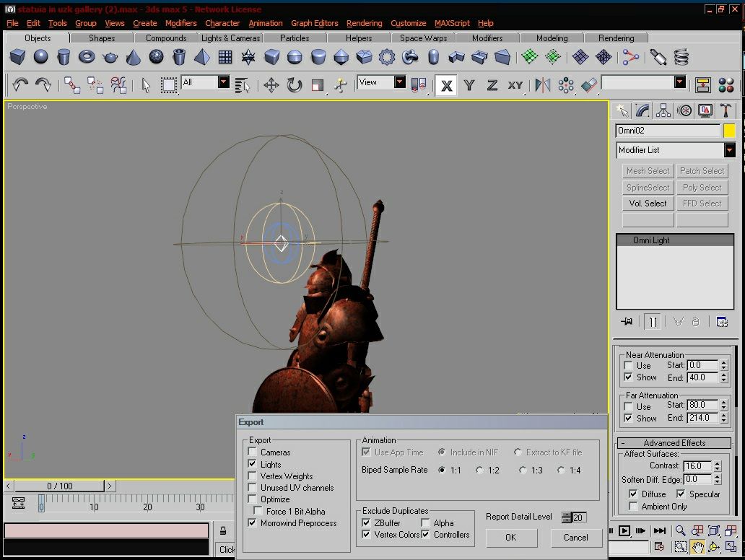Restrict transform to Z axis

[x=492, y=85]
